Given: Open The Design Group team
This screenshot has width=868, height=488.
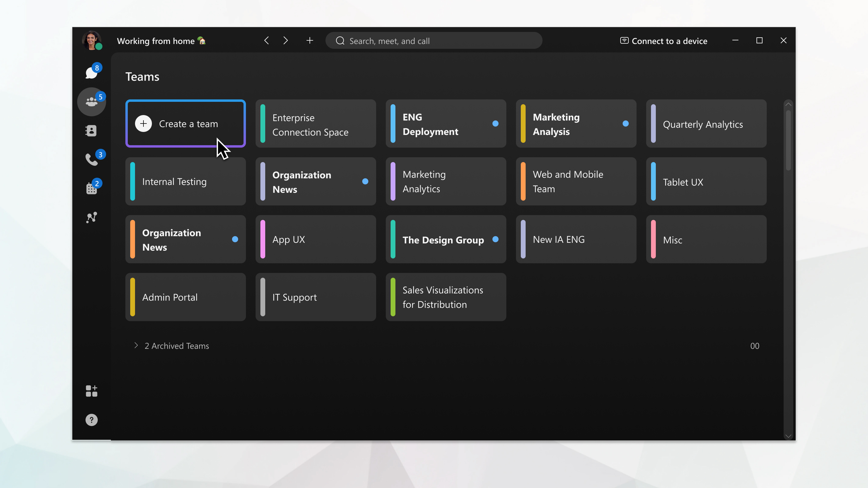Looking at the screenshot, I should [446, 239].
